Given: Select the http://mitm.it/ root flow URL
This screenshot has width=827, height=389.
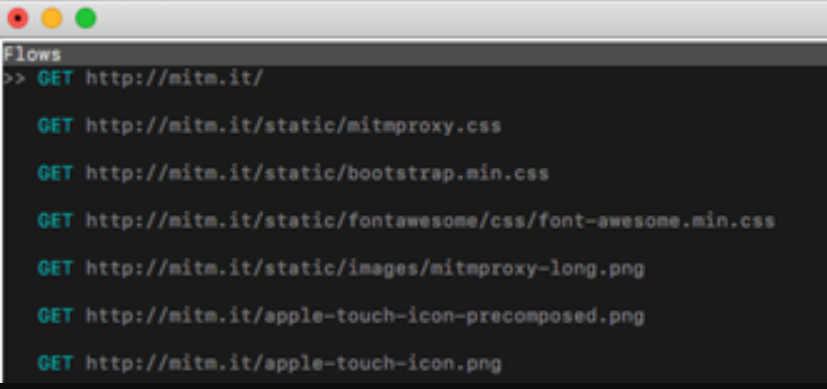Looking at the screenshot, I should pos(175,79).
